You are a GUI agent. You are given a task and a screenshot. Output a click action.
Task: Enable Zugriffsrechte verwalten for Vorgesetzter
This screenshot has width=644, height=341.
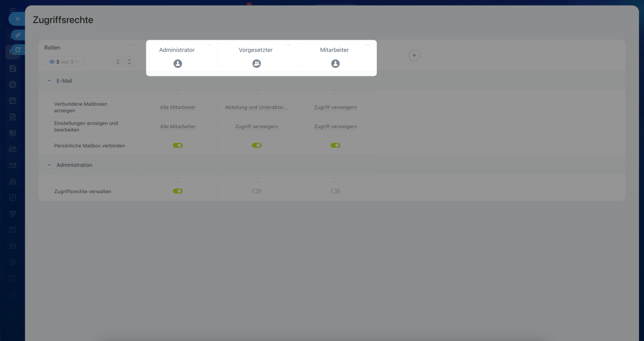pyautogui.click(x=257, y=191)
